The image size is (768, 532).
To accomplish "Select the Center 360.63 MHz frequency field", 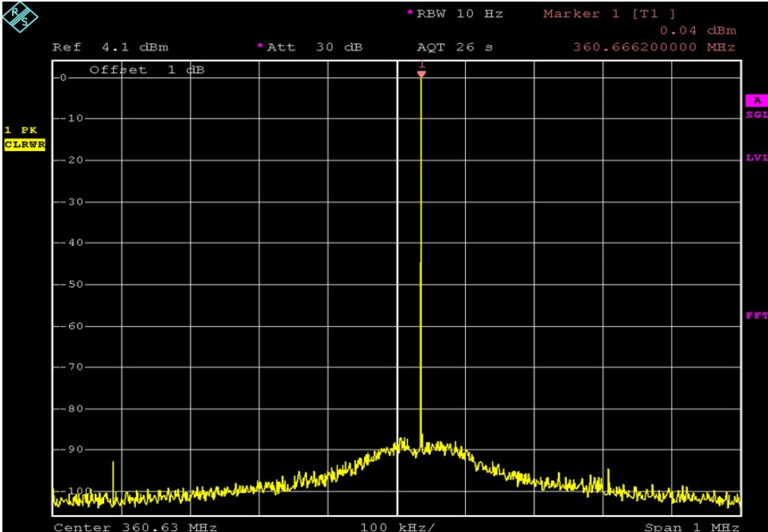I will click(135, 526).
